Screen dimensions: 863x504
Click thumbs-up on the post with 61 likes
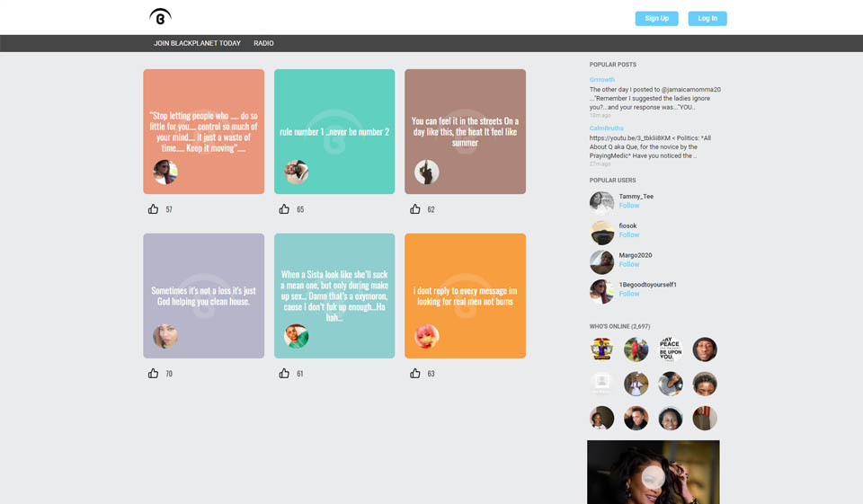[284, 373]
